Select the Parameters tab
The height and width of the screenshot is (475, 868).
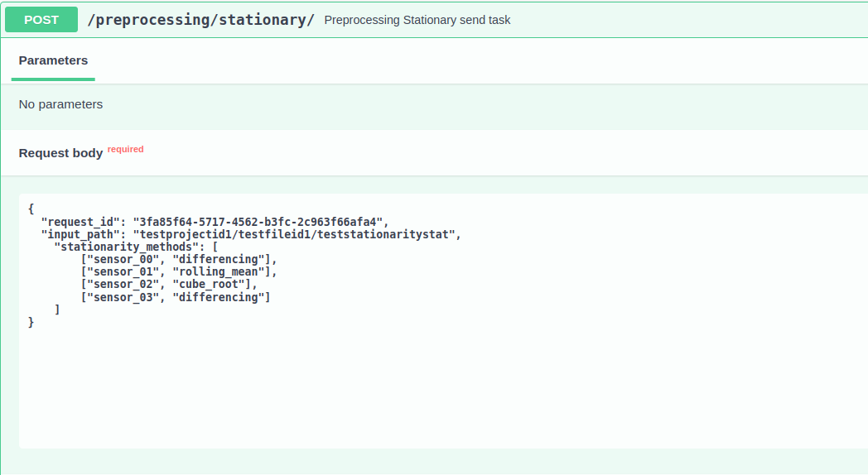pos(53,60)
